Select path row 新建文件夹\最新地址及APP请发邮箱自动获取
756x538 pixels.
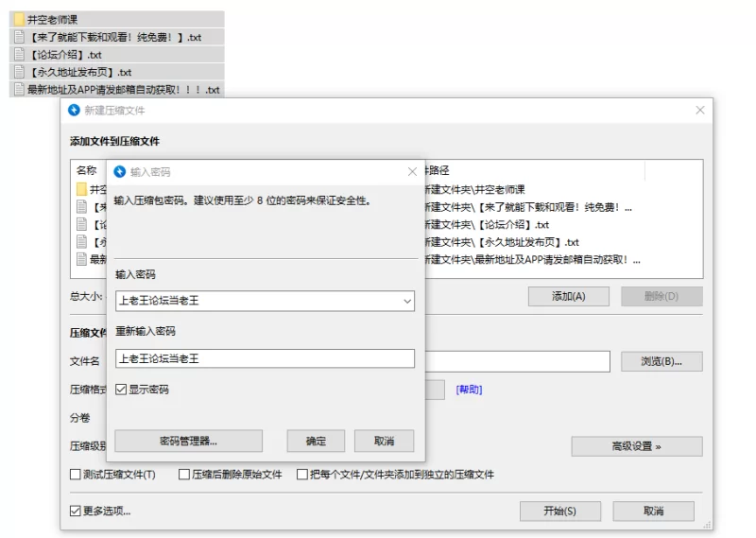[533, 260]
